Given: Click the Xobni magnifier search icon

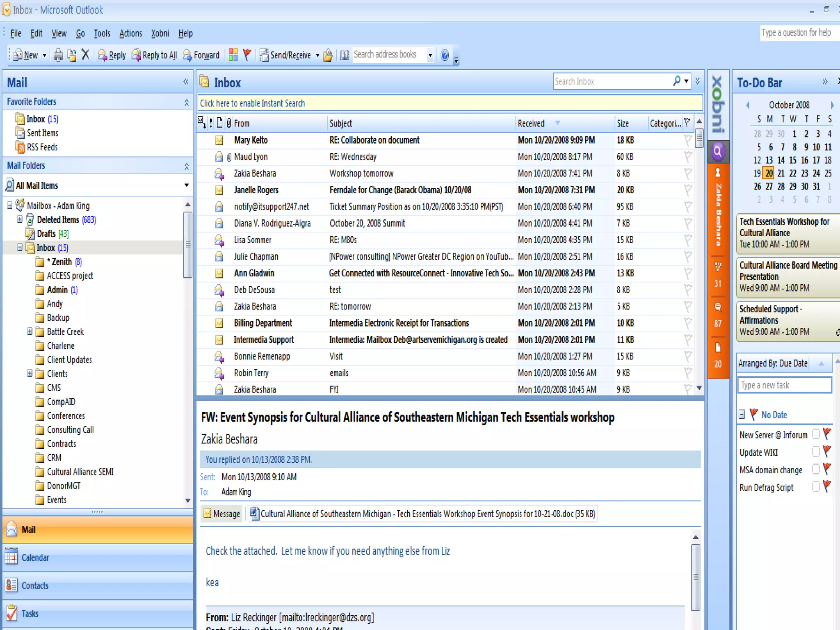Looking at the screenshot, I should (x=717, y=151).
